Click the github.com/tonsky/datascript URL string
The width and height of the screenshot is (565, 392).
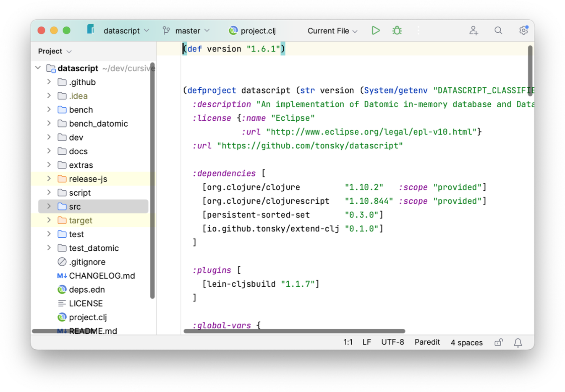(x=310, y=145)
